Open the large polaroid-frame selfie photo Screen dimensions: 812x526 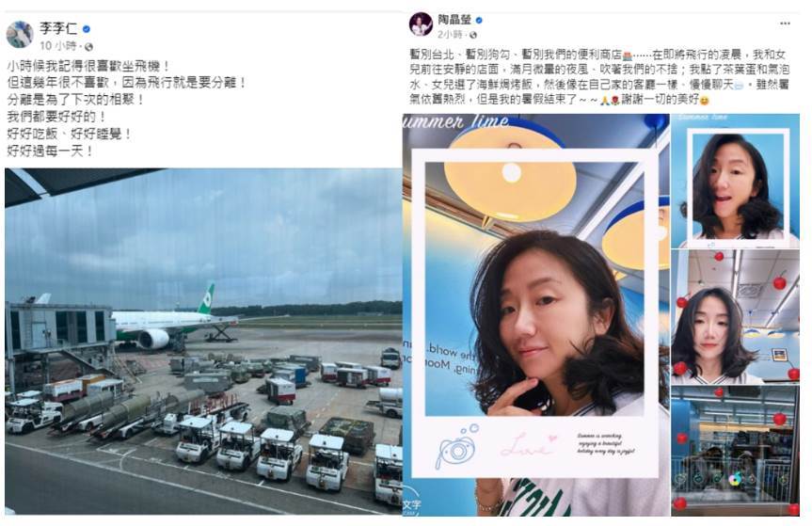(535, 315)
